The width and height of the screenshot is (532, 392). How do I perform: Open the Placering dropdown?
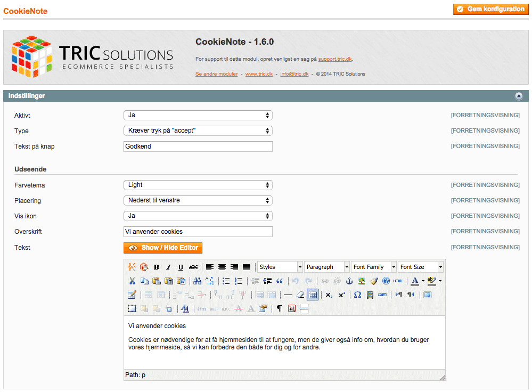(x=198, y=201)
